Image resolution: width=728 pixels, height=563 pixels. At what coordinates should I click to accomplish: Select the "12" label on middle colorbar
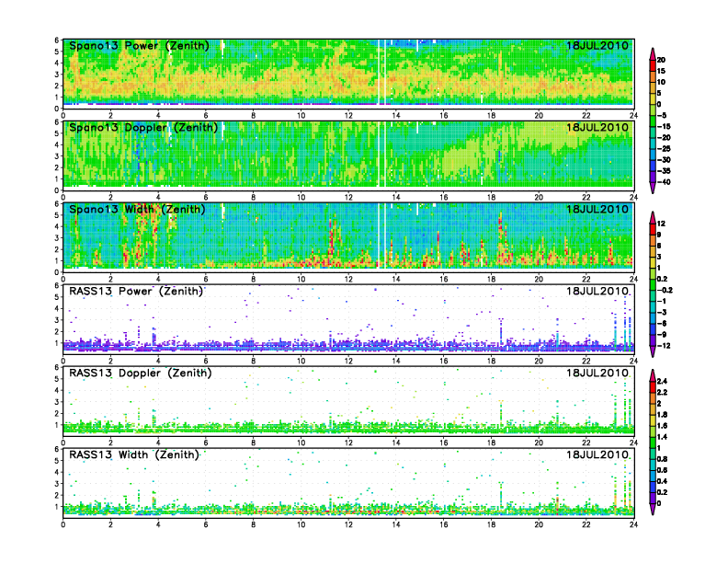click(661, 224)
